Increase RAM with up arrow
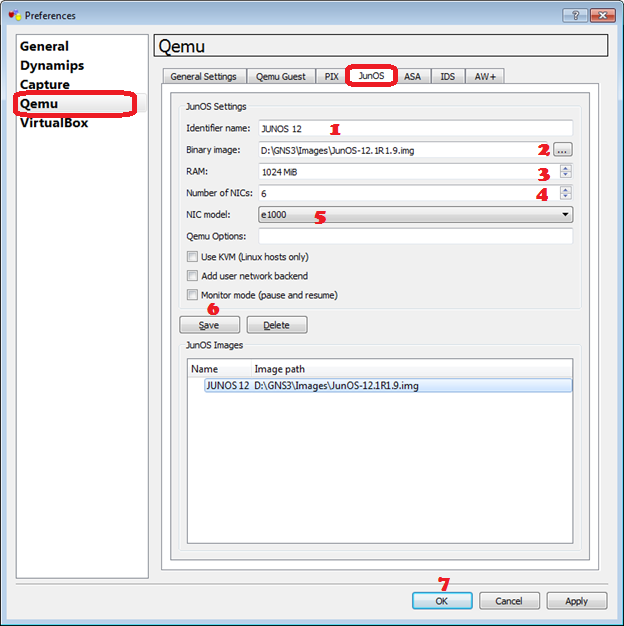The height and width of the screenshot is (626, 624). point(565,168)
